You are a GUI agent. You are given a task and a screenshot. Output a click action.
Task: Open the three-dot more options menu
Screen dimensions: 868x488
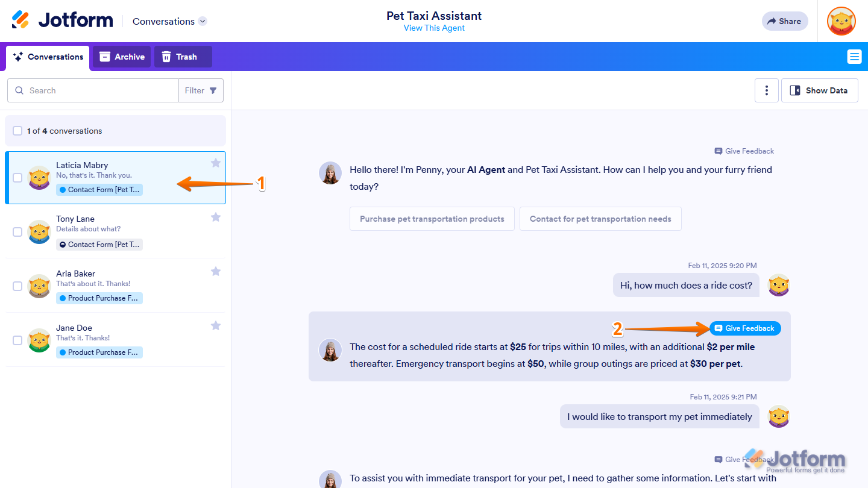pyautogui.click(x=766, y=90)
